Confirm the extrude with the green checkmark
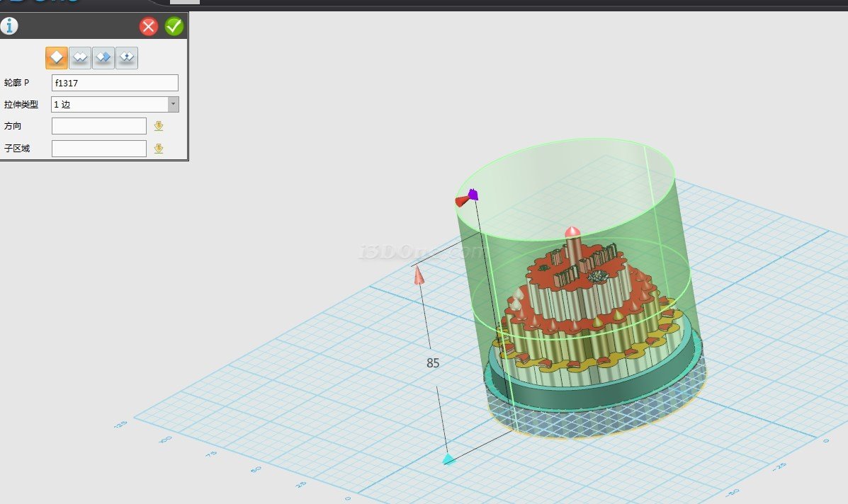 174,27
